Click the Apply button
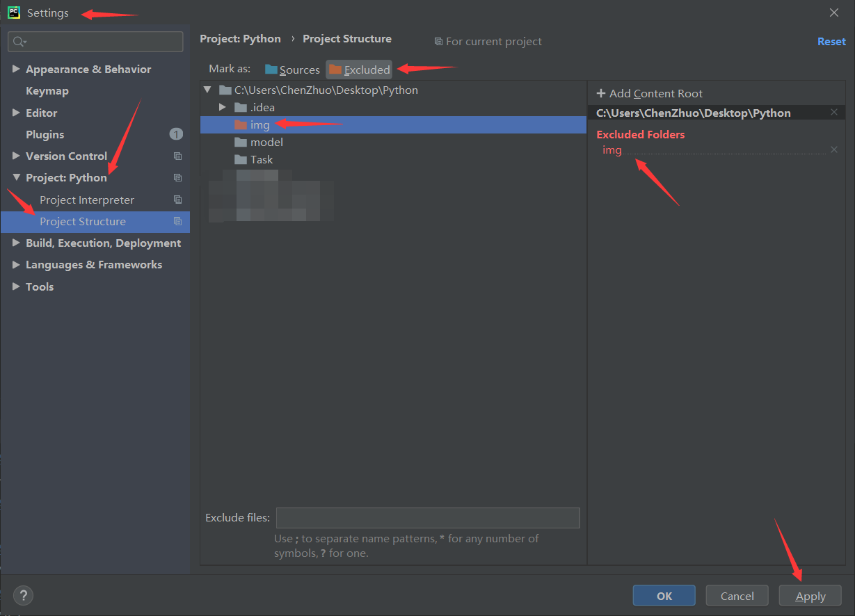 810,596
